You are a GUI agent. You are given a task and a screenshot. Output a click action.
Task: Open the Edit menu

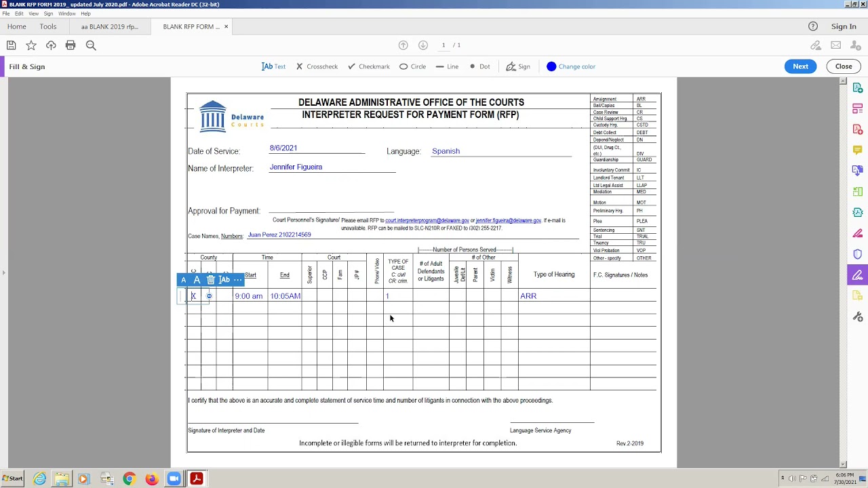tap(19, 14)
